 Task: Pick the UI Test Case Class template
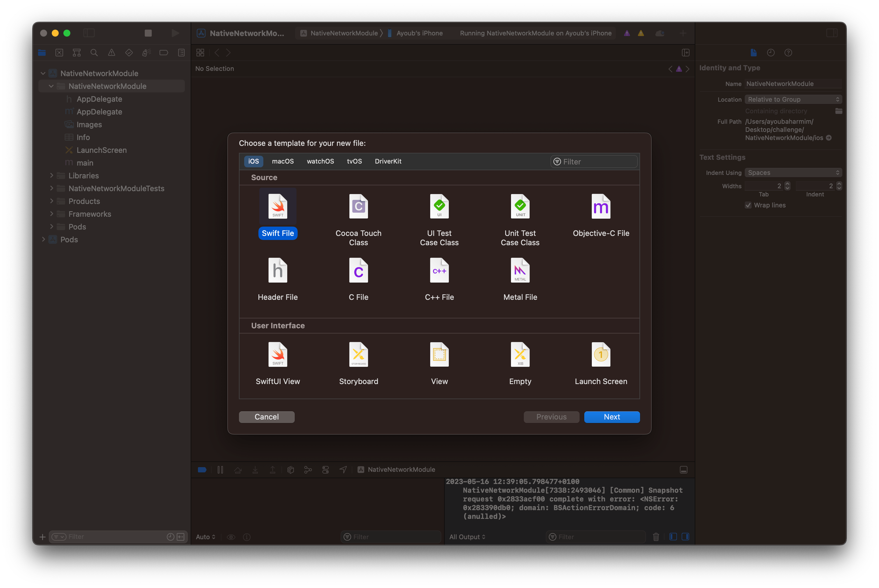(x=439, y=220)
